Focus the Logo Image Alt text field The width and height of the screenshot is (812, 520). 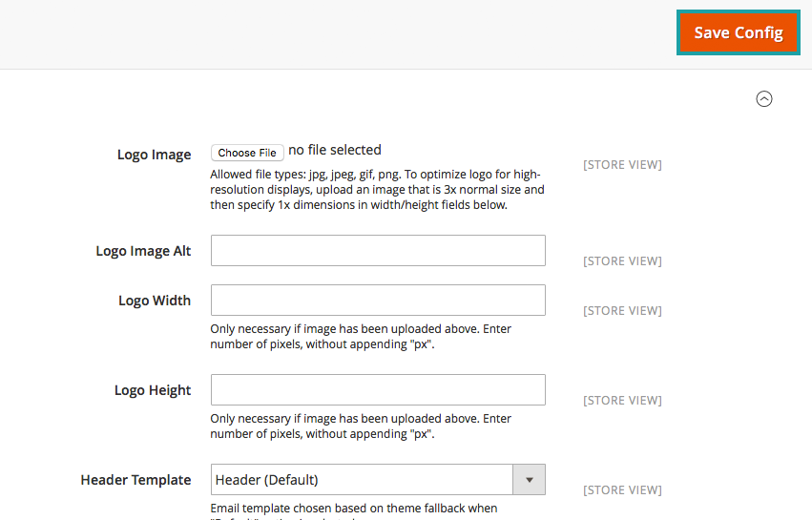[377, 250]
